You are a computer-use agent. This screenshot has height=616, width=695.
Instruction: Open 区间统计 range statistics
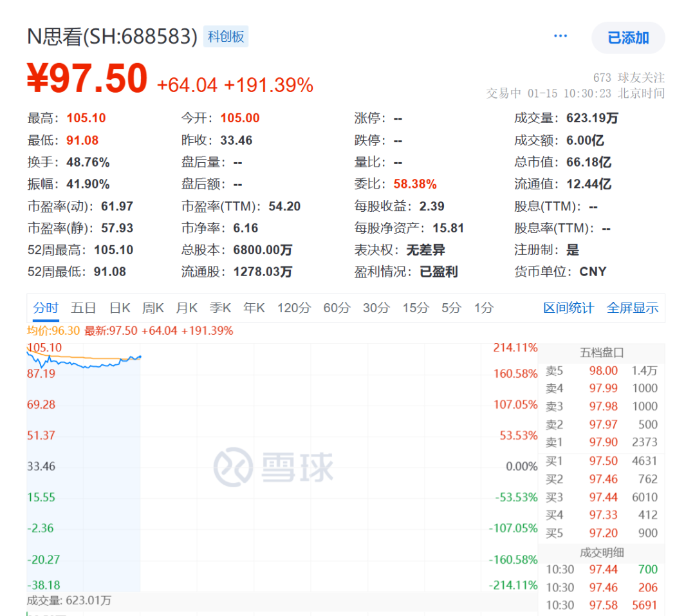click(568, 308)
